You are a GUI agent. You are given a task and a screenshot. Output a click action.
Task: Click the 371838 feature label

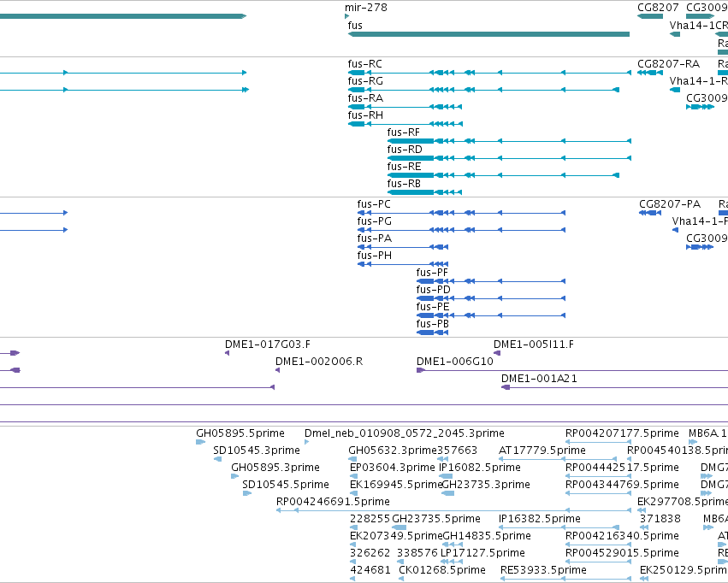coord(660,519)
